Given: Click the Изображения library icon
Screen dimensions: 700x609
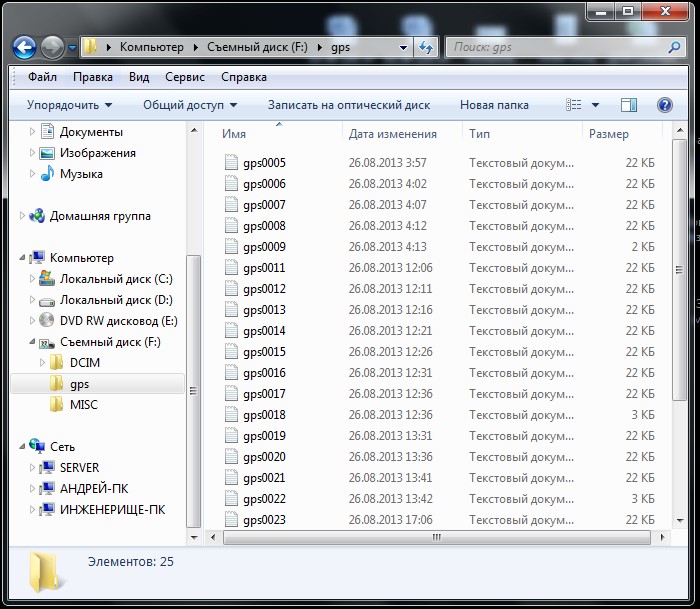Looking at the screenshot, I should (47, 153).
